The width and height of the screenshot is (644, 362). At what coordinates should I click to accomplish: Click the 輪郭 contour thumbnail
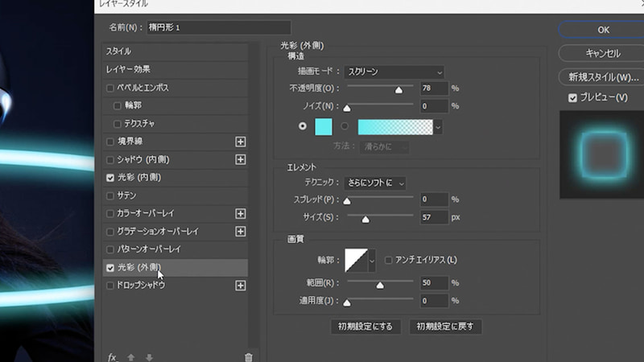tap(356, 260)
